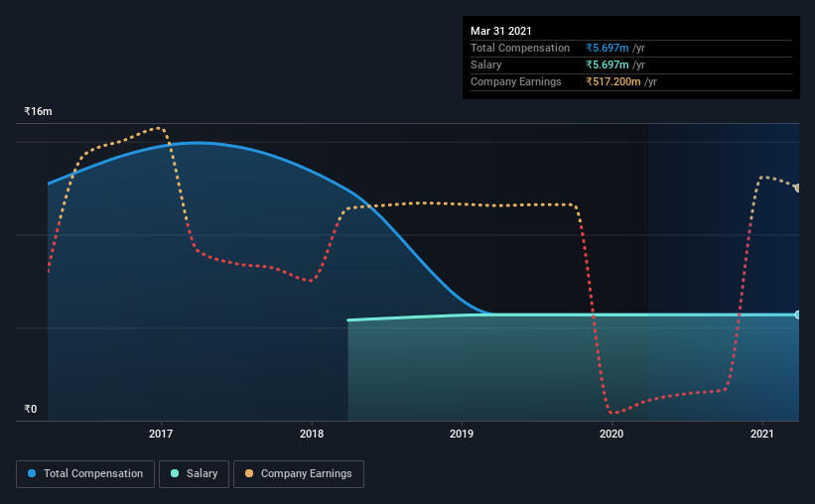815x504 pixels.
Task: Click the ₹0 y-axis label
Action: click(x=30, y=409)
